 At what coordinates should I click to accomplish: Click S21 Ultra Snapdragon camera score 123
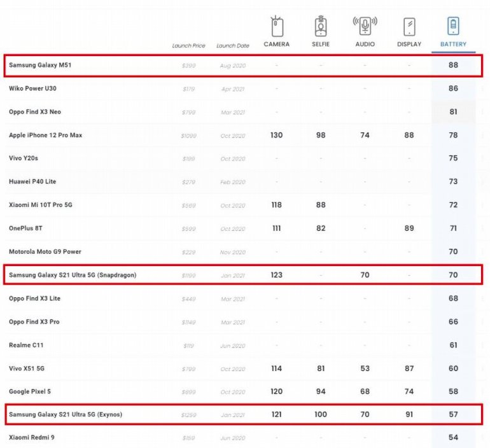[x=277, y=275]
